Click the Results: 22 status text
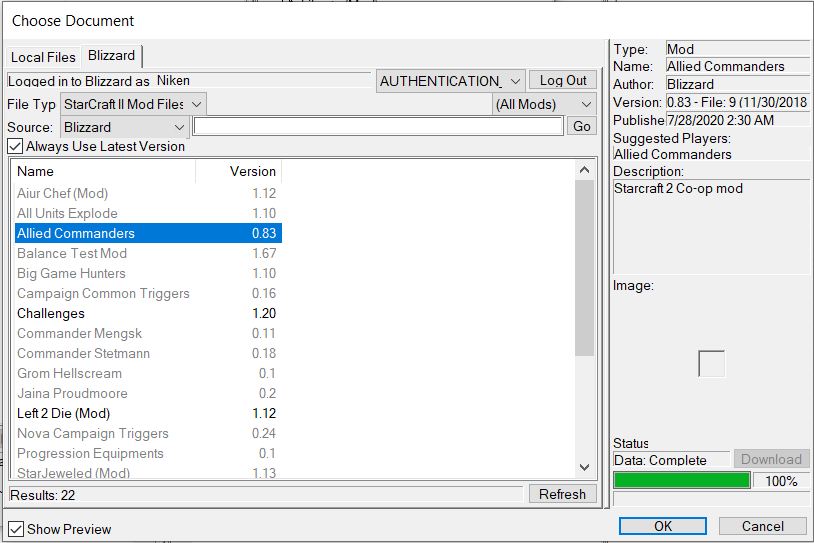 coord(43,495)
